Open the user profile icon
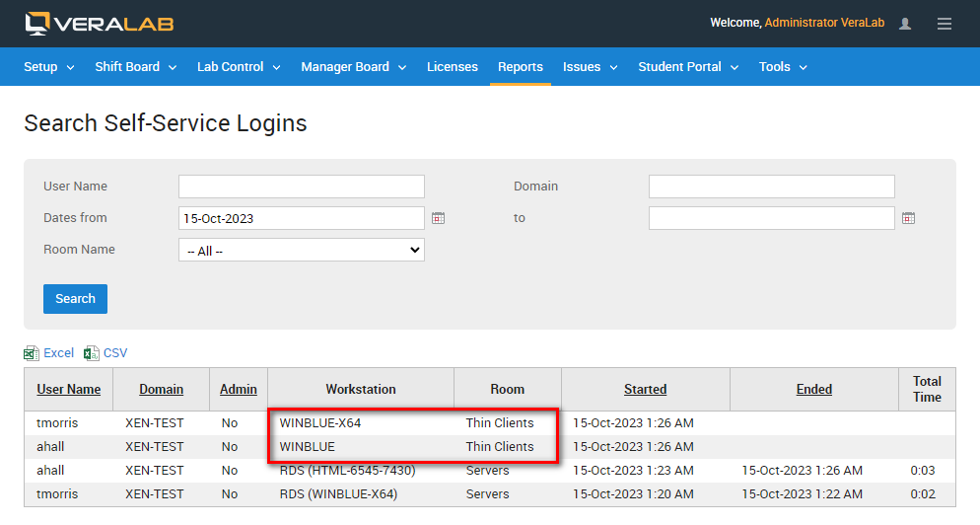 coord(904,24)
